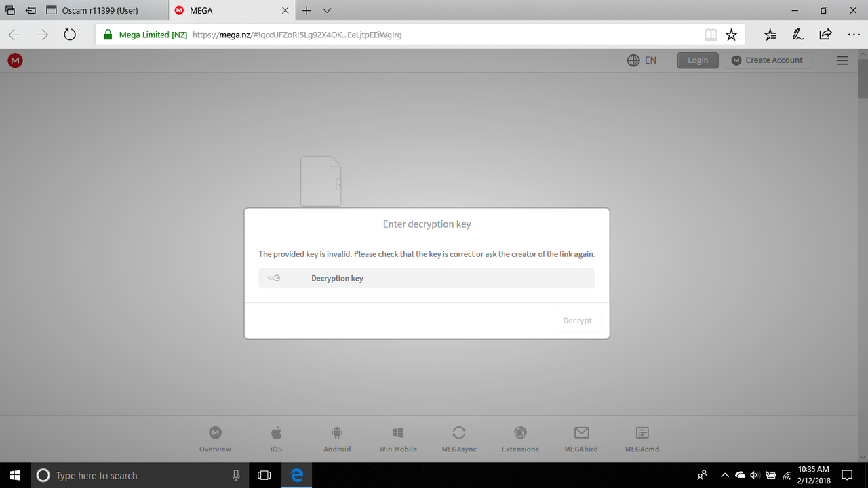Click the Share page icon

point(825,35)
